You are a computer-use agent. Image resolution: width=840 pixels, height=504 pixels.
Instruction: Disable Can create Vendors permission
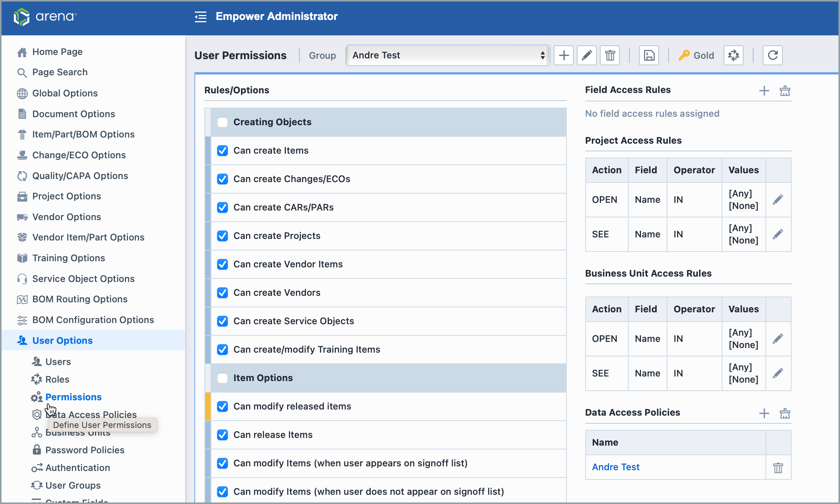[x=222, y=292]
